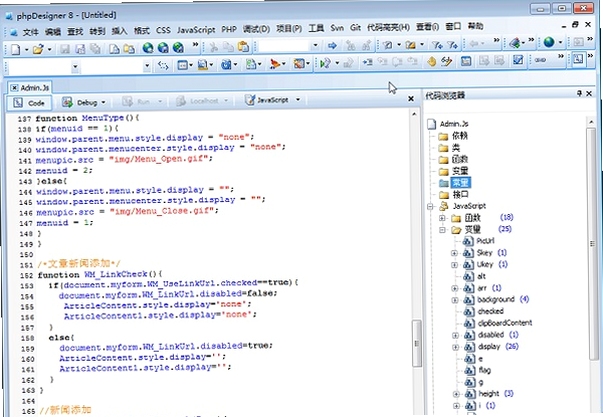603x417 pixels.
Task: Close the editor pane with X button
Action: click(x=411, y=99)
